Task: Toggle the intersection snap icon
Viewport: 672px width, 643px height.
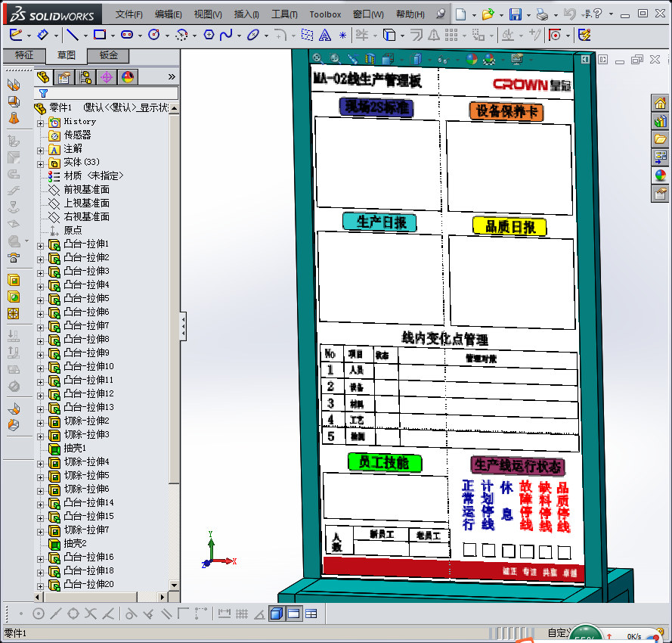Action: tap(91, 613)
